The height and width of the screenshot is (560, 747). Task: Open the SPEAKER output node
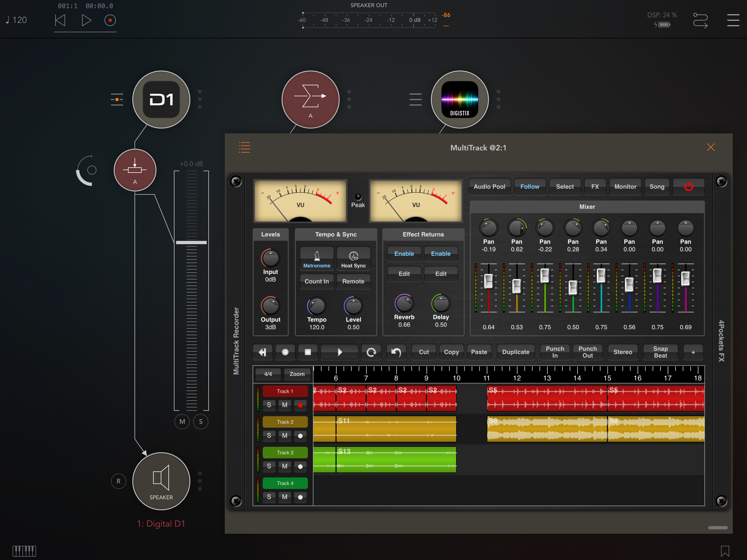[161, 481]
